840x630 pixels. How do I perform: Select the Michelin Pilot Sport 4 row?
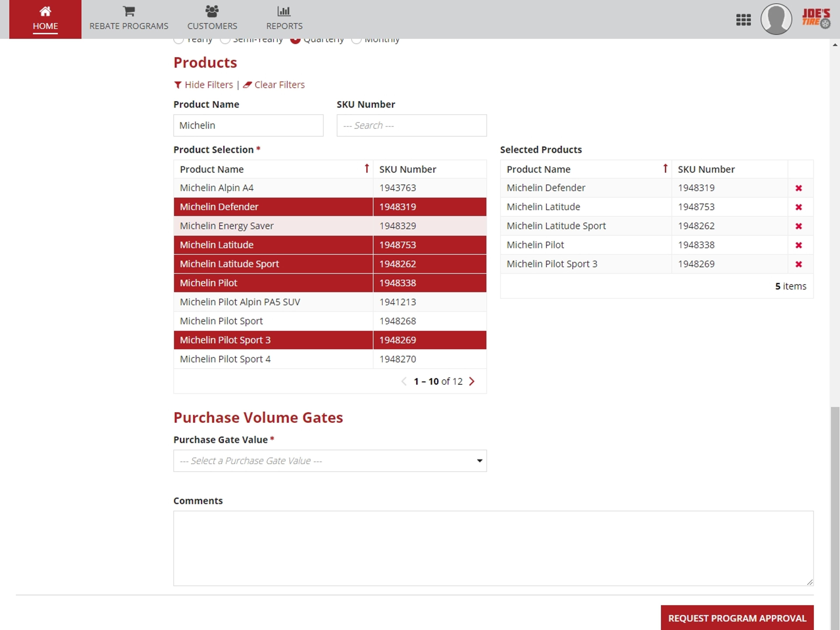(330, 359)
